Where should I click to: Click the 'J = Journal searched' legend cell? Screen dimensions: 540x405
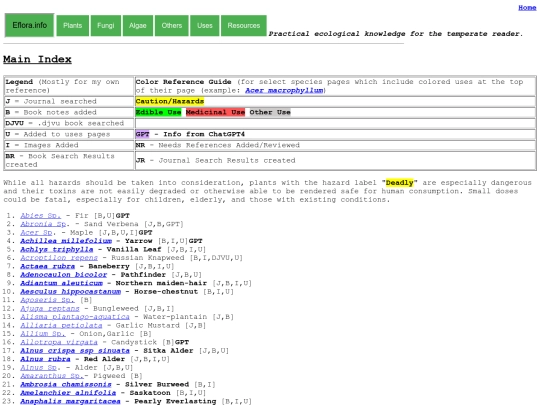tap(69, 101)
